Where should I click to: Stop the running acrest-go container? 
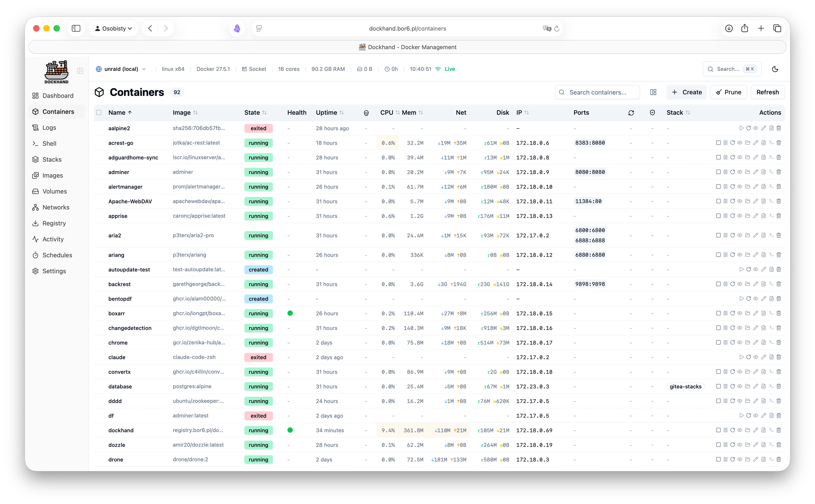[x=718, y=143]
